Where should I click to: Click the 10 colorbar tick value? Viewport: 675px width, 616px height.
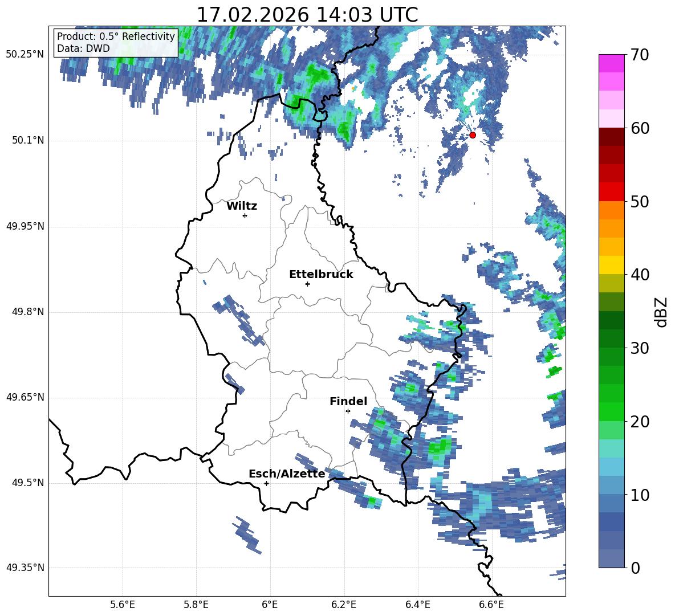coord(640,495)
